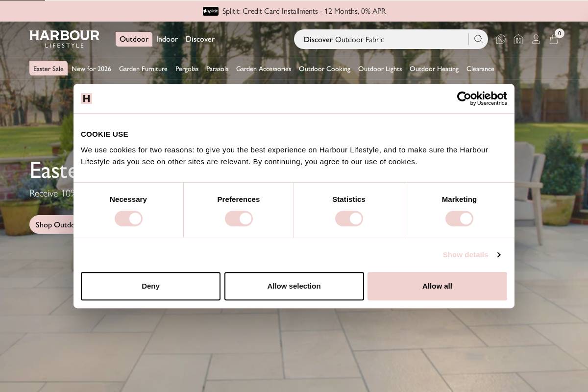Open the showroom finder via the house icon
Screen dimensions: 588x392
(x=518, y=39)
